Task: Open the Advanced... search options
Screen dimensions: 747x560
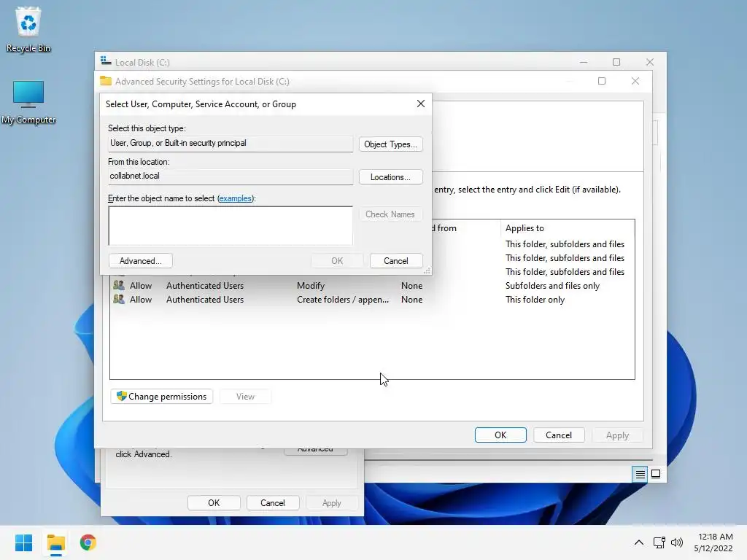Action: [x=141, y=261]
